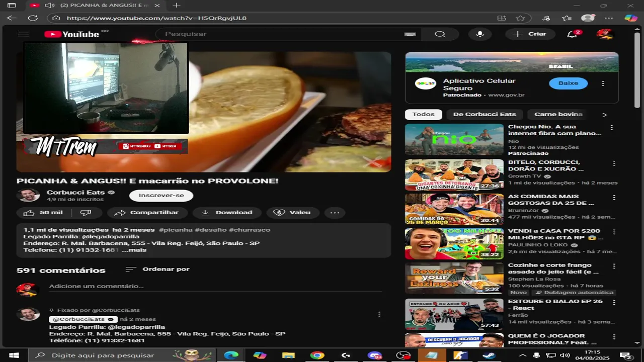Add this page to browser favorites star
This screenshot has height=362, width=644.
(520, 18)
